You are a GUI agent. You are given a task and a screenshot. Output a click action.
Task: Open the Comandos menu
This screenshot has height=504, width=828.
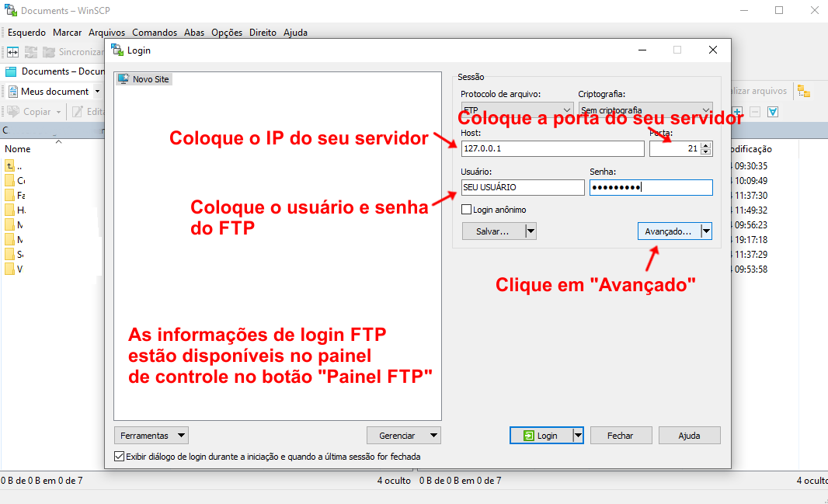tap(155, 33)
